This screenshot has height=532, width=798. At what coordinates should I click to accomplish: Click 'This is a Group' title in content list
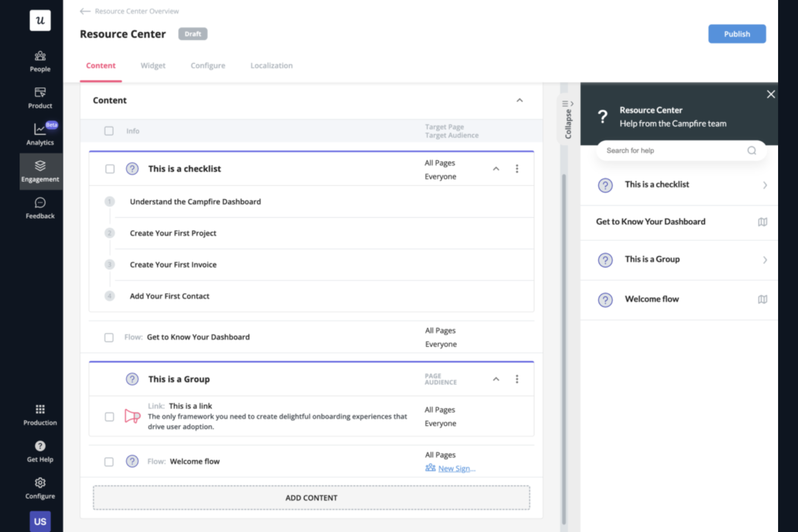click(179, 379)
